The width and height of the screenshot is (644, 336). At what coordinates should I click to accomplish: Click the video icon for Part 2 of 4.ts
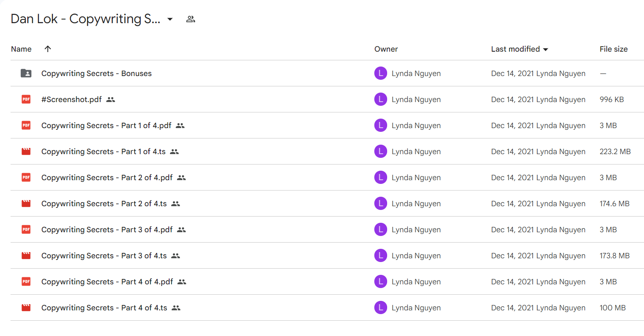pyautogui.click(x=26, y=203)
